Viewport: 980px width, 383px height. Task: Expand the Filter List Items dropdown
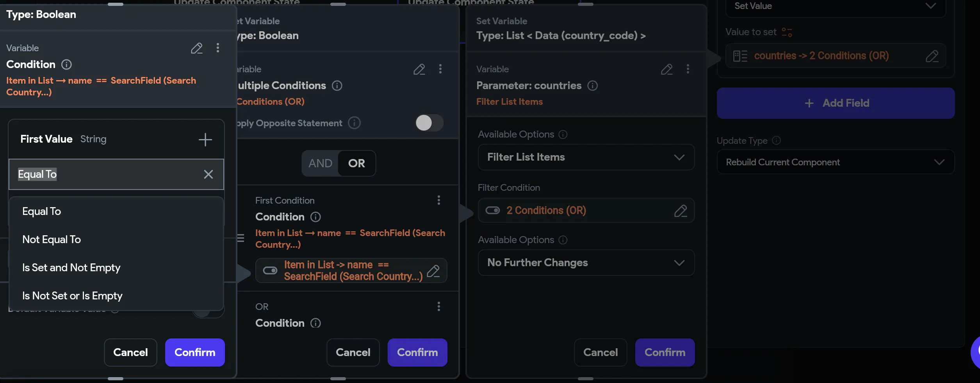[x=586, y=157]
